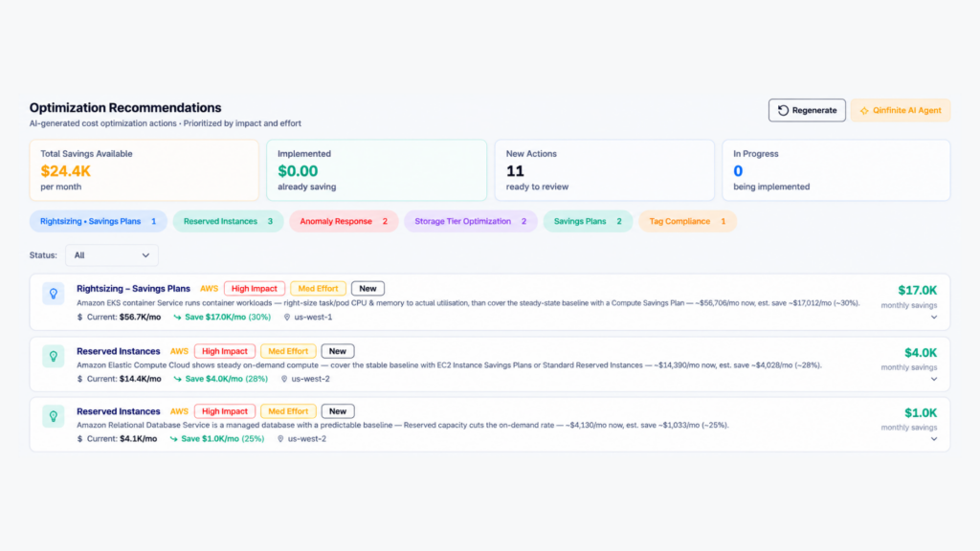Open the Rightsizing – Savings Plans recommendation title

133,289
